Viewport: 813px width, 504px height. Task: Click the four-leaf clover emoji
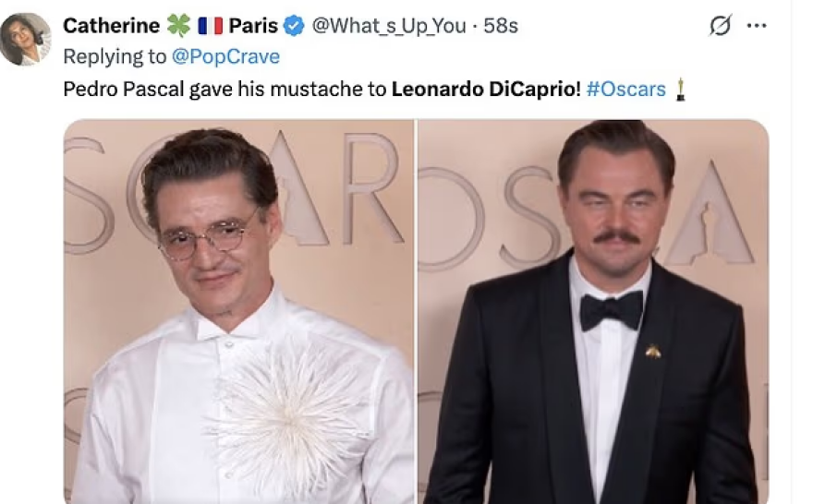click(x=177, y=26)
